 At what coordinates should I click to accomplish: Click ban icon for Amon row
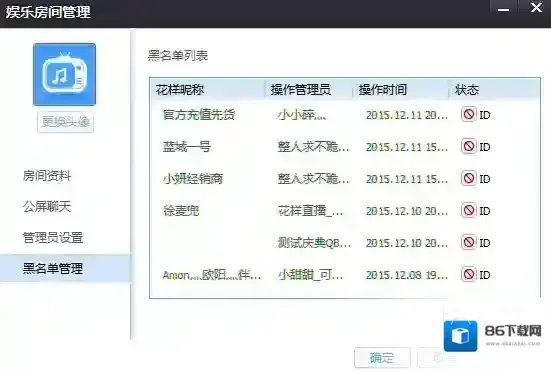click(x=468, y=274)
